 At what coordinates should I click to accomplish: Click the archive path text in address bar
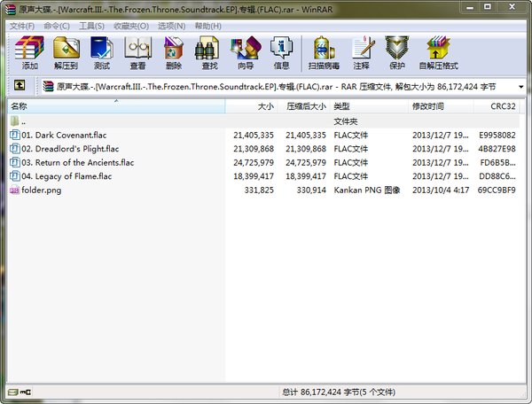coord(276,87)
